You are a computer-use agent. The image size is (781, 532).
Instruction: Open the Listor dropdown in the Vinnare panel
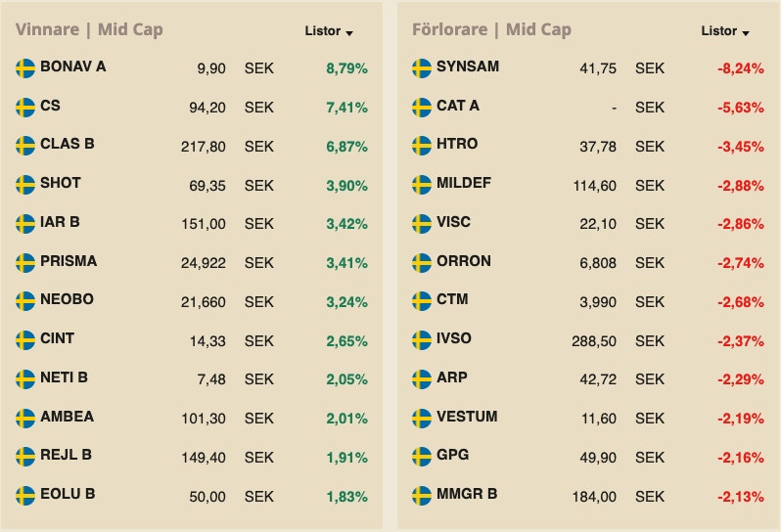tap(329, 31)
